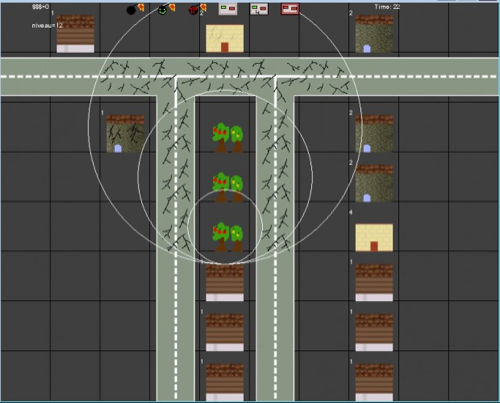Screen dimensions: 500x403
Task: Select the cracked stone house left of road
Action: coord(125,133)
